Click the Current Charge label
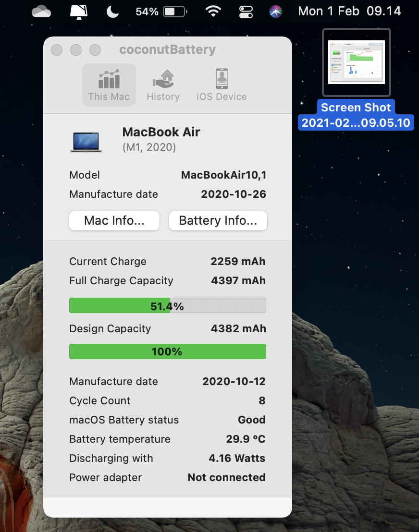This screenshot has width=419, height=532. [x=108, y=262]
